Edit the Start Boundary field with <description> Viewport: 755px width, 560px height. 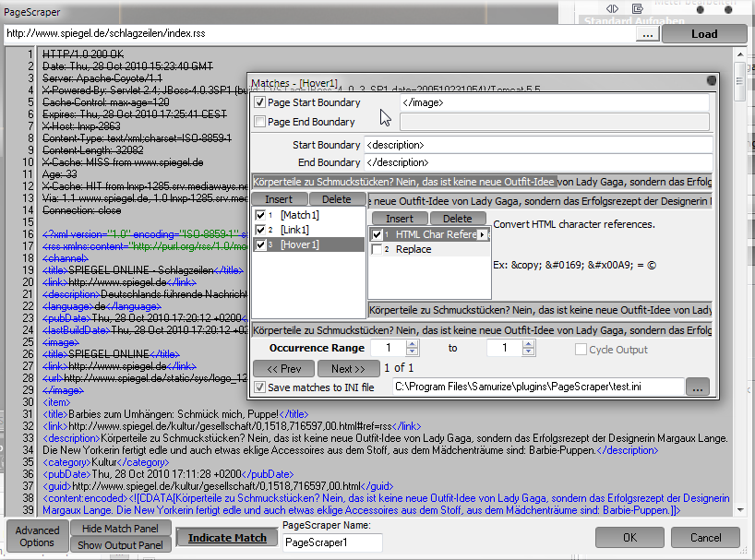tap(538, 145)
